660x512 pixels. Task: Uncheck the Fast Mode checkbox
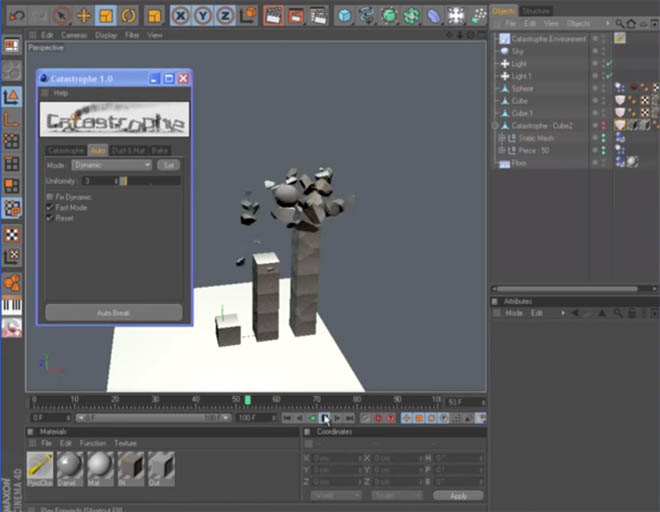click(x=50, y=208)
